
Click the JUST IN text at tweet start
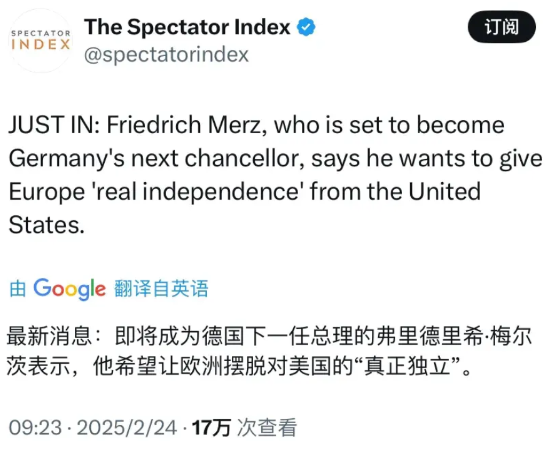54,125
